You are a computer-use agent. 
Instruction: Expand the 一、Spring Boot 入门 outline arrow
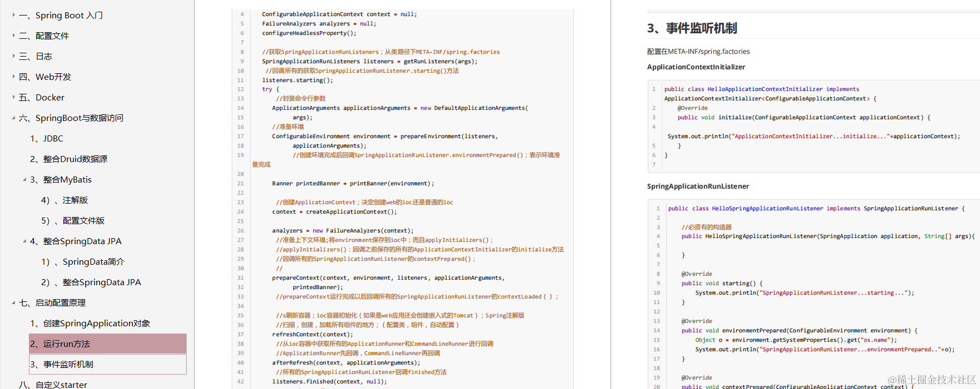(x=13, y=15)
